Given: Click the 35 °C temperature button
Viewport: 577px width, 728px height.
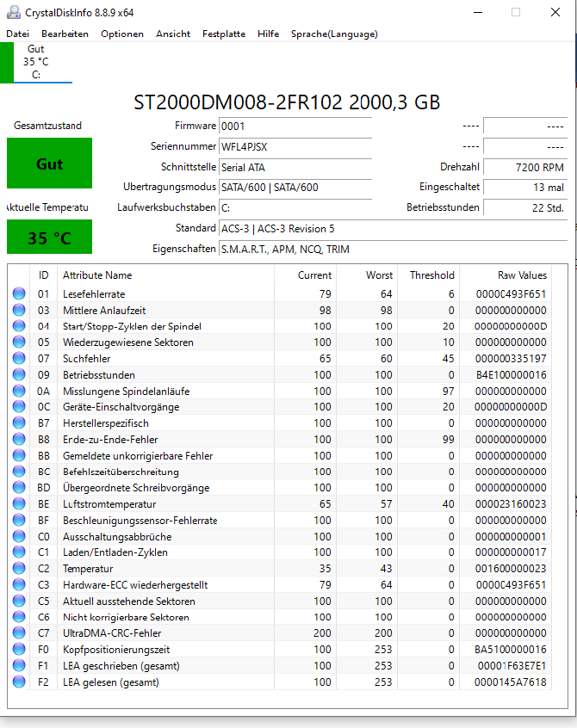Looking at the screenshot, I should click(49, 237).
